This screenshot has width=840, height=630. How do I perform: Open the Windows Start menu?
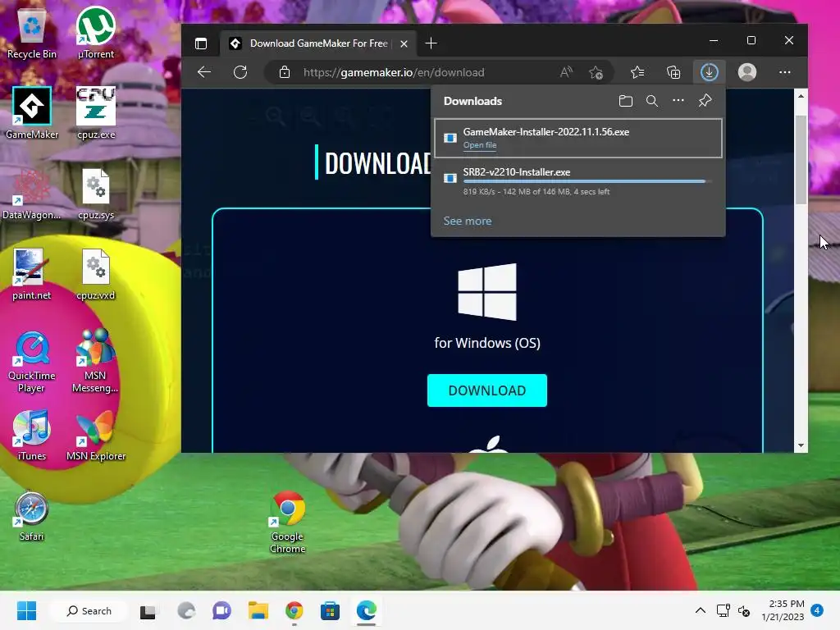pyautogui.click(x=26, y=610)
